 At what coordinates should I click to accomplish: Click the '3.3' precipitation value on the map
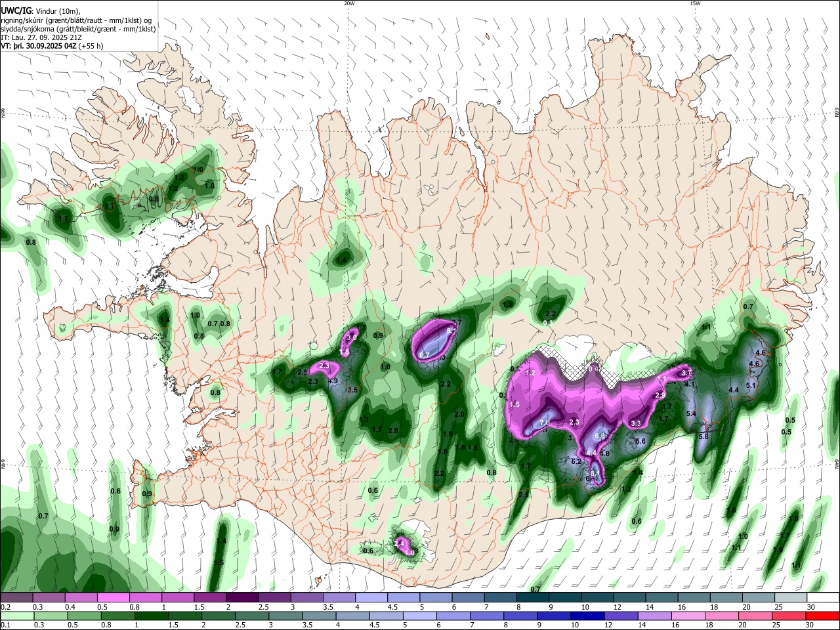[635, 424]
